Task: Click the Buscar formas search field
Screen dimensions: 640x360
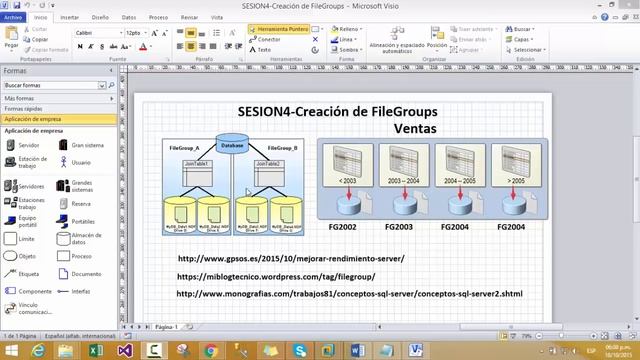Action: click(51, 85)
